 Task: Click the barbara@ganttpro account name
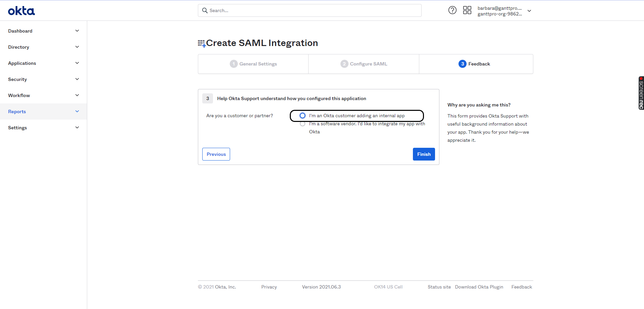pyautogui.click(x=499, y=8)
